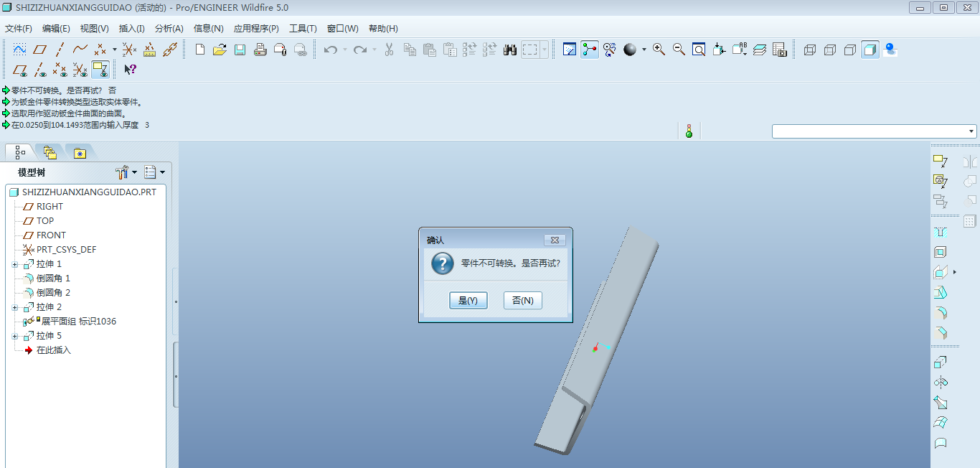Open the 工具(T) menu
This screenshot has width=980, height=468.
(x=303, y=29)
